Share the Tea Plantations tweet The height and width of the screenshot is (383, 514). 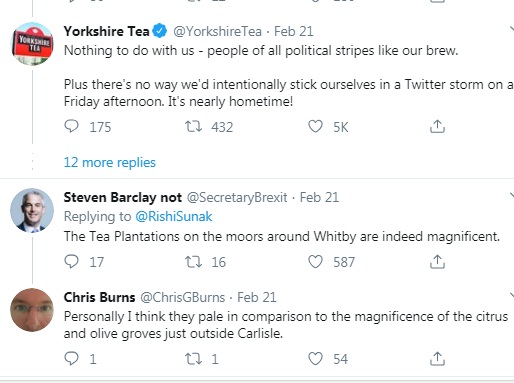click(x=437, y=262)
